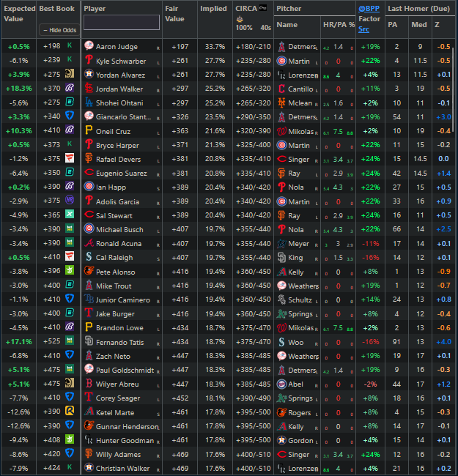Click the Giants logo beside Rafael Devers

pos(89,158)
